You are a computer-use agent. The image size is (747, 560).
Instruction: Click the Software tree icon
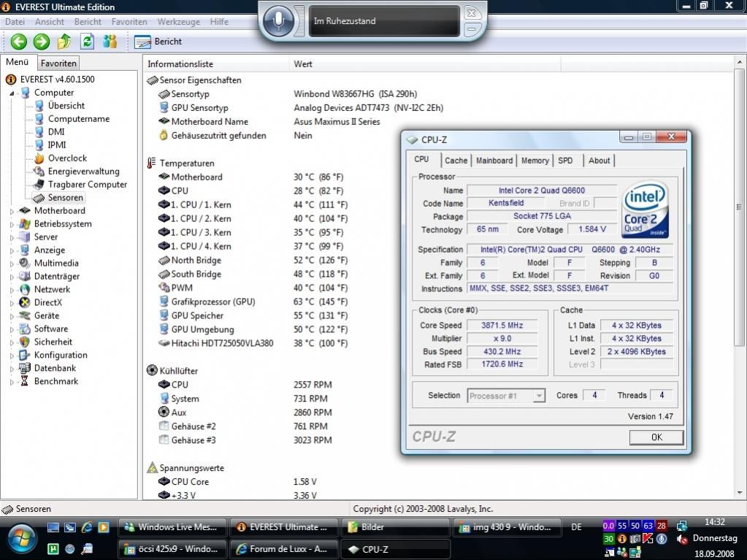(x=24, y=329)
